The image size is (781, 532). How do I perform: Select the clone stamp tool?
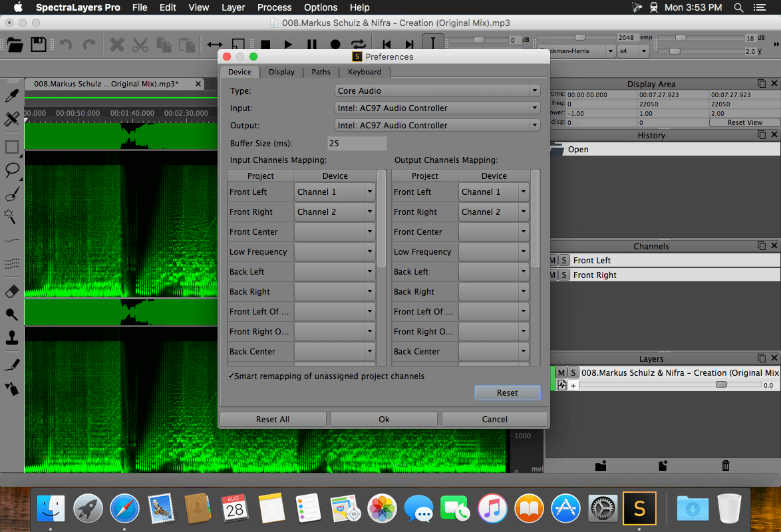pyautogui.click(x=12, y=338)
